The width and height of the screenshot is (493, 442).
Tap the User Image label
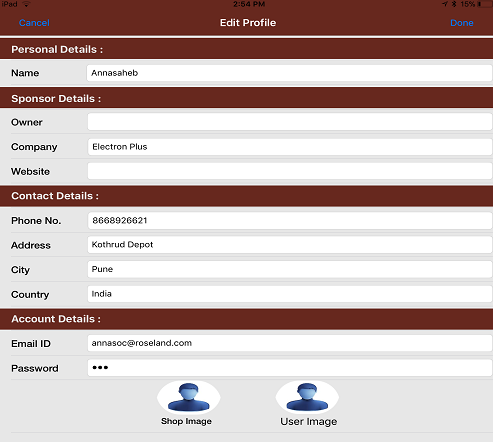[309, 422]
